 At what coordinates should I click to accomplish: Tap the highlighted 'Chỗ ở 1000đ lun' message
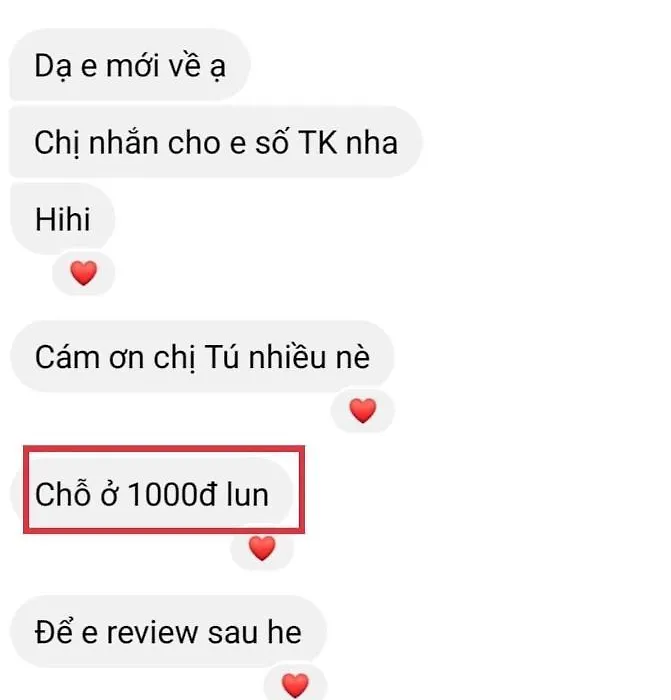(x=152, y=494)
